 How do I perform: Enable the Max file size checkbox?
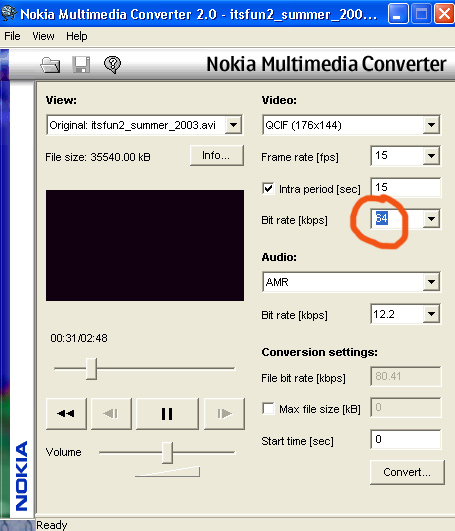[x=268, y=408]
